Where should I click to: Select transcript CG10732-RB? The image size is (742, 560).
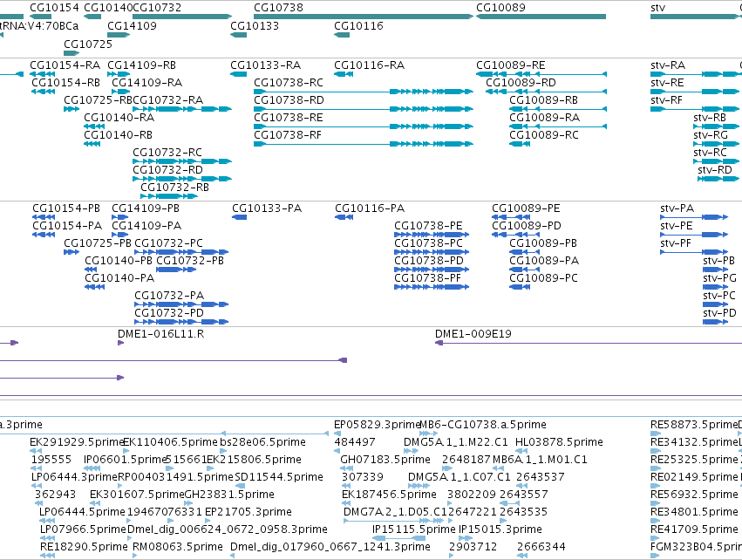point(175,188)
